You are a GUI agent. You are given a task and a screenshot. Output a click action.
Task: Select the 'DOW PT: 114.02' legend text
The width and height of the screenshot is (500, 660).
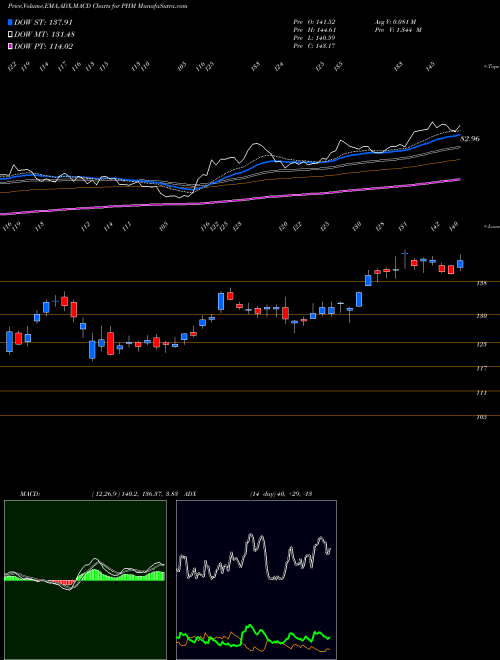tap(43, 46)
